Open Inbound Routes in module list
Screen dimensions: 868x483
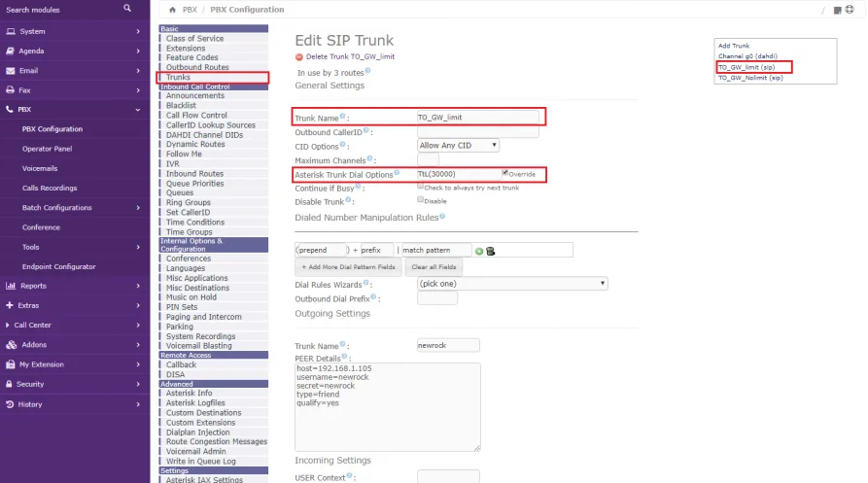pos(194,174)
